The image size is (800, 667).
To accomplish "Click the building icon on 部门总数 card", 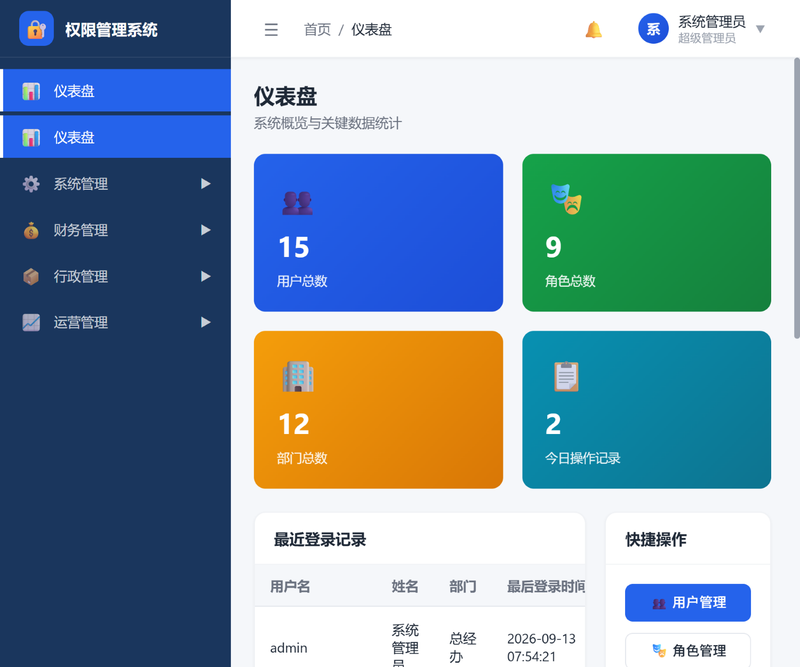I will tap(298, 376).
